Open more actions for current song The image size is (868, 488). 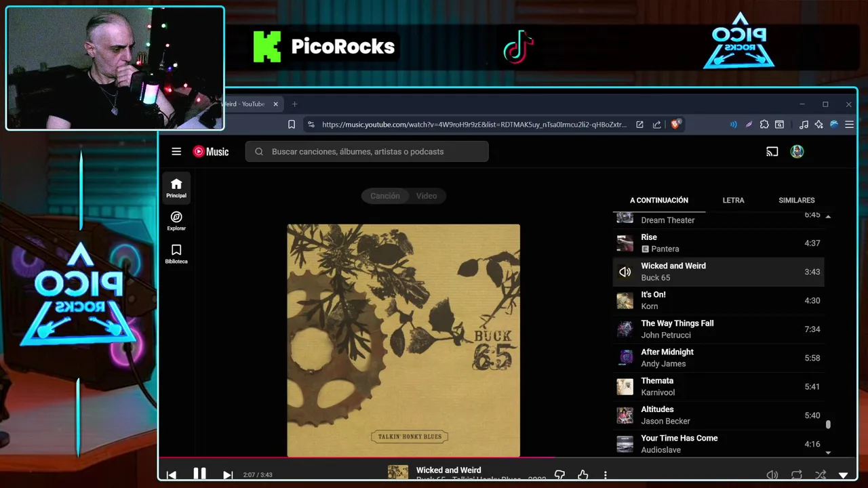[605, 475]
